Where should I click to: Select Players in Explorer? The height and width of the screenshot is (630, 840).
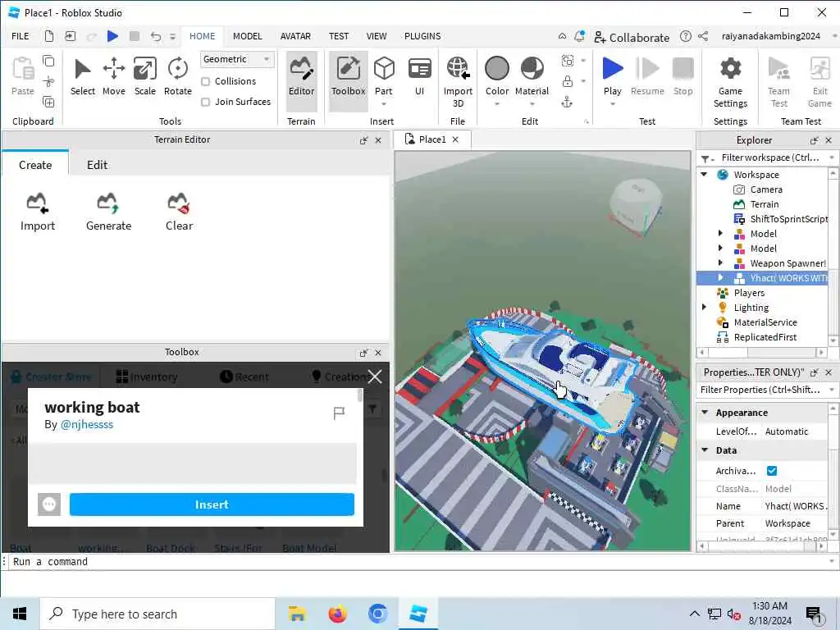(x=748, y=293)
